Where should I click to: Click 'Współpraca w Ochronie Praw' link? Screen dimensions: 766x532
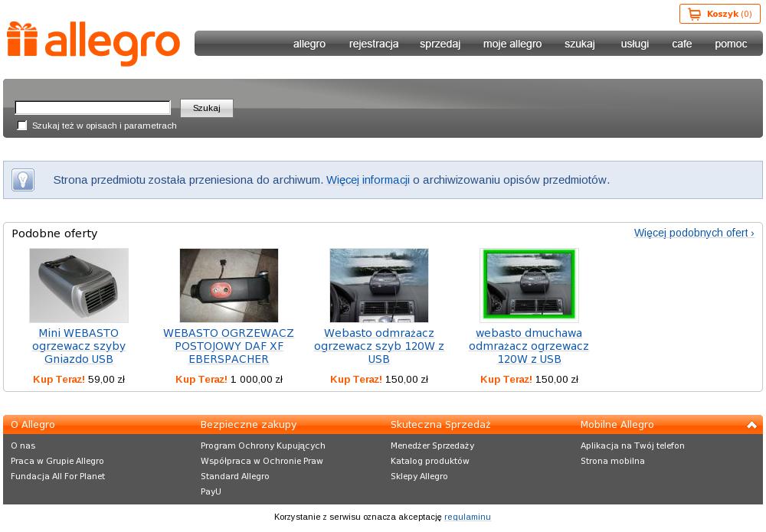tap(262, 461)
